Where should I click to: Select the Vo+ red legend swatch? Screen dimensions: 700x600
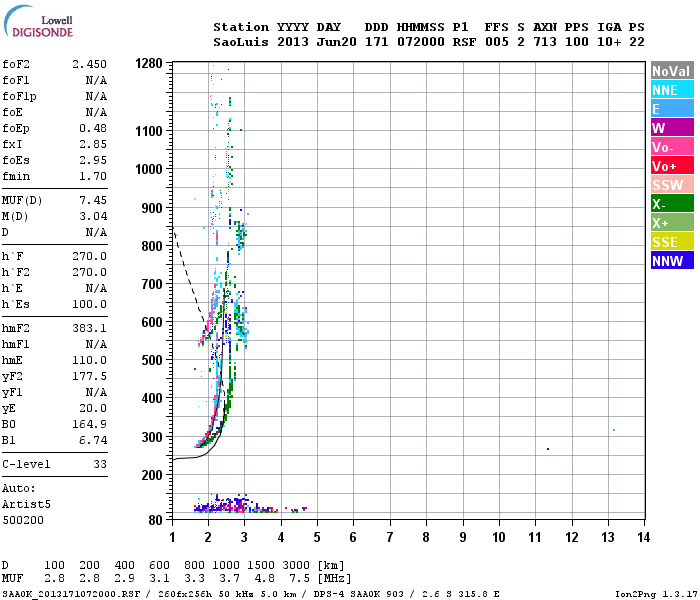pyautogui.click(x=672, y=166)
